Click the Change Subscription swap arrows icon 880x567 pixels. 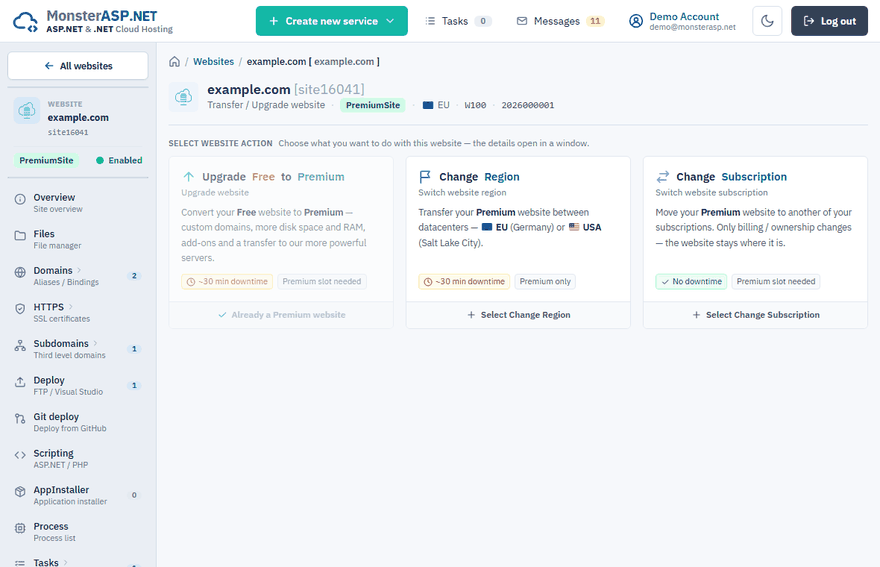[x=662, y=177]
